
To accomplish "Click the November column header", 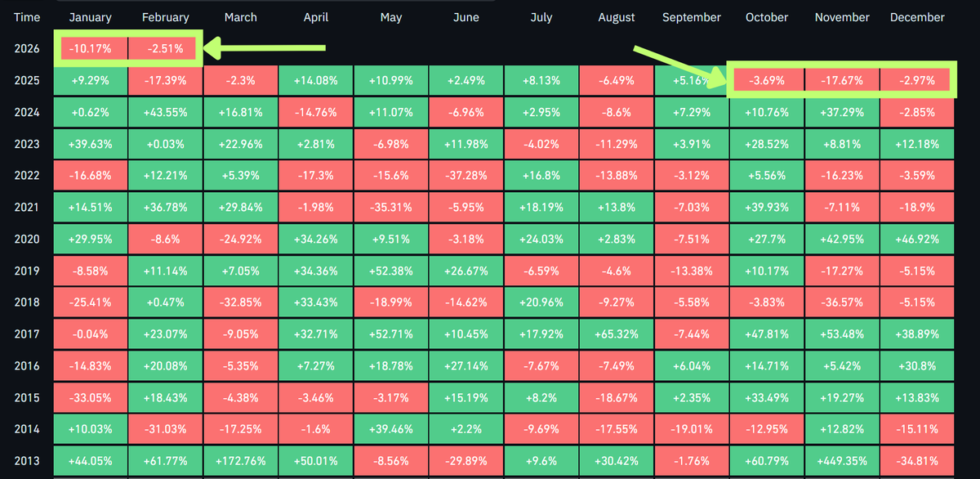I will pyautogui.click(x=841, y=17).
